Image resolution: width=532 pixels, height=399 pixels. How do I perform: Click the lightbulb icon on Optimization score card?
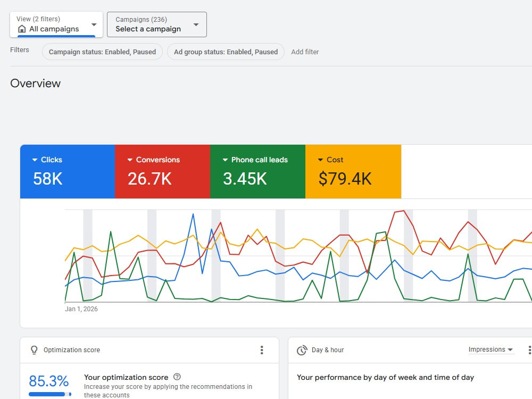coord(34,350)
